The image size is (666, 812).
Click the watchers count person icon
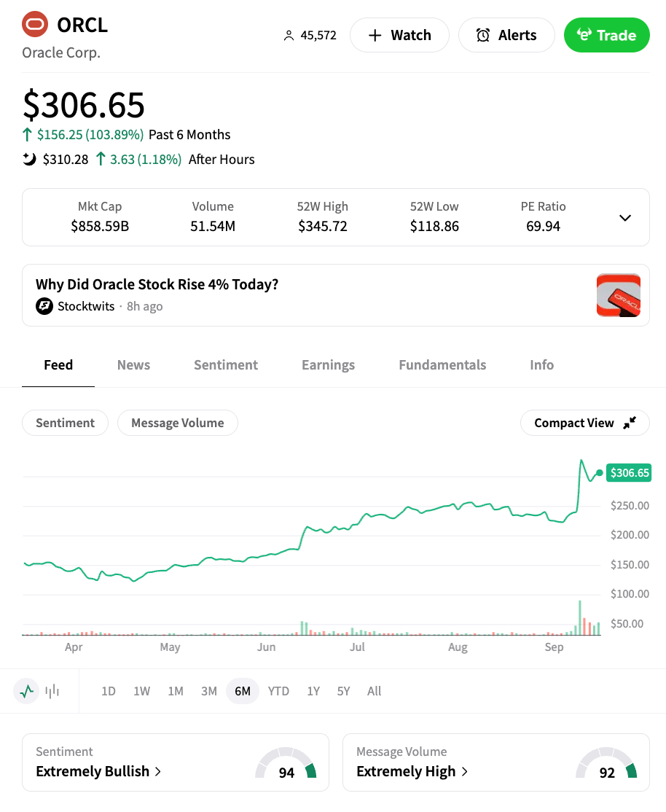(x=289, y=35)
